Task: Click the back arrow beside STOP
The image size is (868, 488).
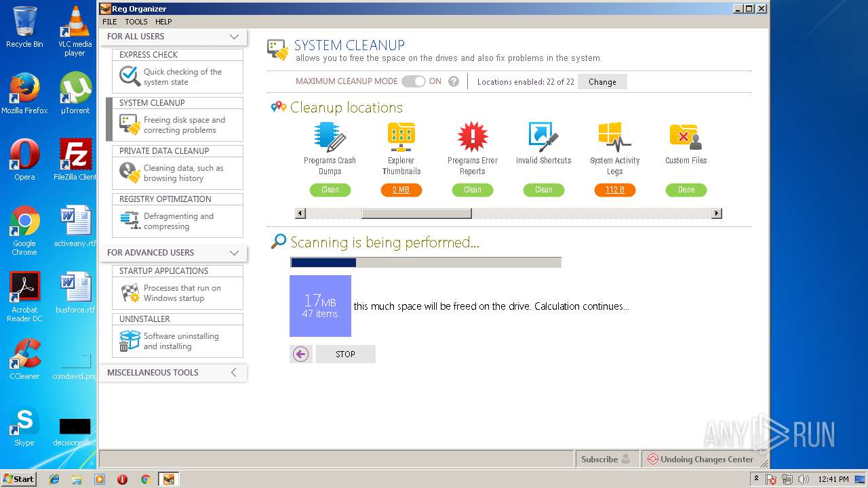Action: click(x=301, y=354)
